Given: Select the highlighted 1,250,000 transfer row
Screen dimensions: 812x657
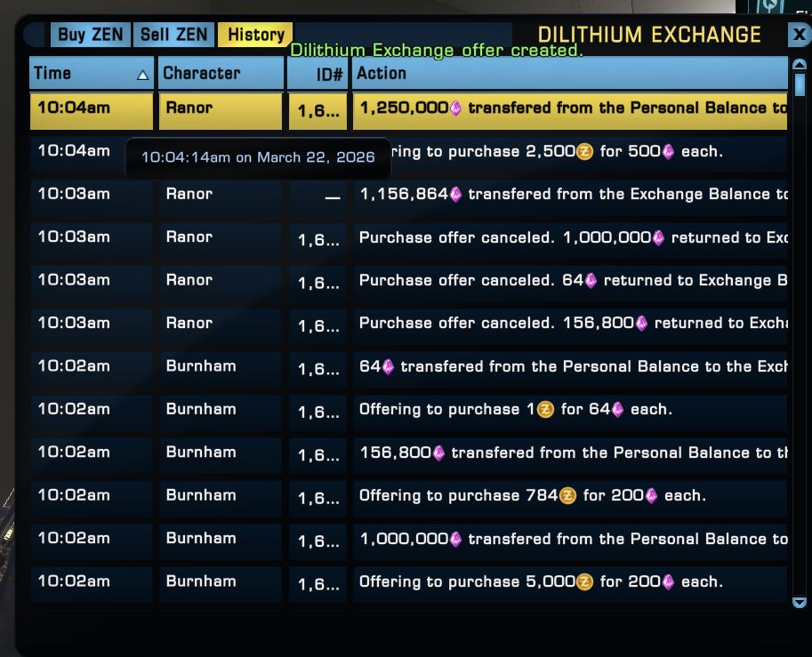Looking at the screenshot, I should click(408, 111).
